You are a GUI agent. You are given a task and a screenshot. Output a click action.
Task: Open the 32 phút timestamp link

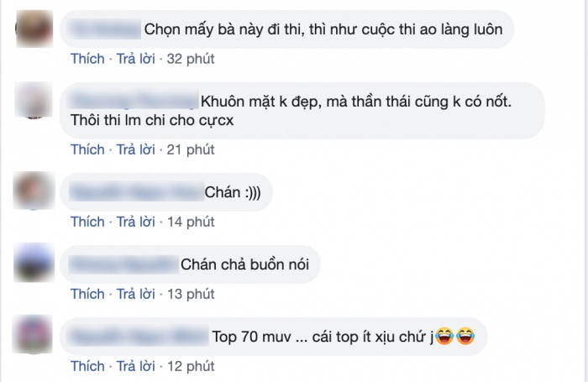tap(191, 60)
